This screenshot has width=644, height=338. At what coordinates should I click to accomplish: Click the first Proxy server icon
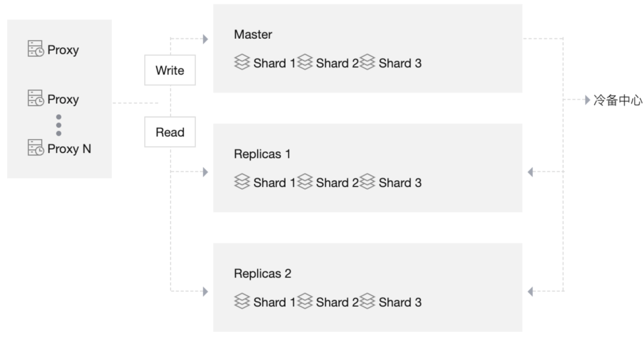point(36,49)
